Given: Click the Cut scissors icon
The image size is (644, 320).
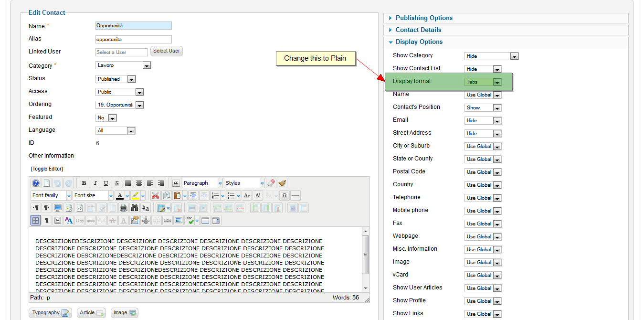Looking at the screenshot, I should coord(155,195).
